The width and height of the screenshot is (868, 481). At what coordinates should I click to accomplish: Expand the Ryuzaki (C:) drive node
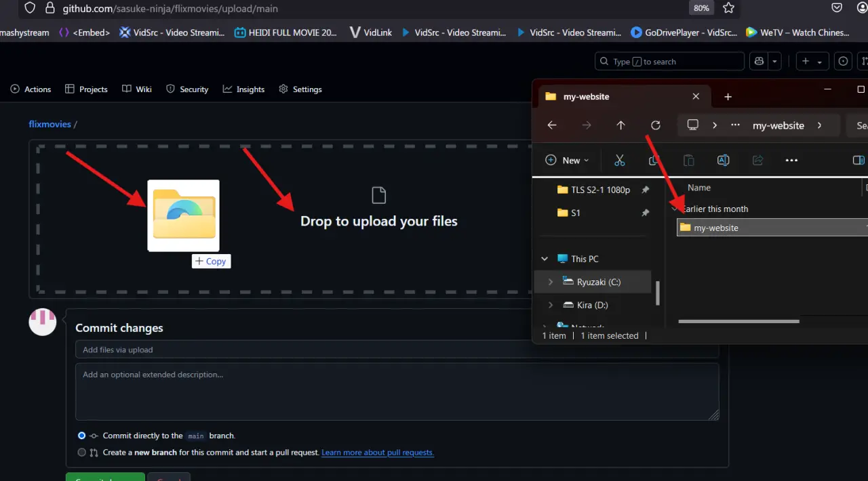click(551, 282)
